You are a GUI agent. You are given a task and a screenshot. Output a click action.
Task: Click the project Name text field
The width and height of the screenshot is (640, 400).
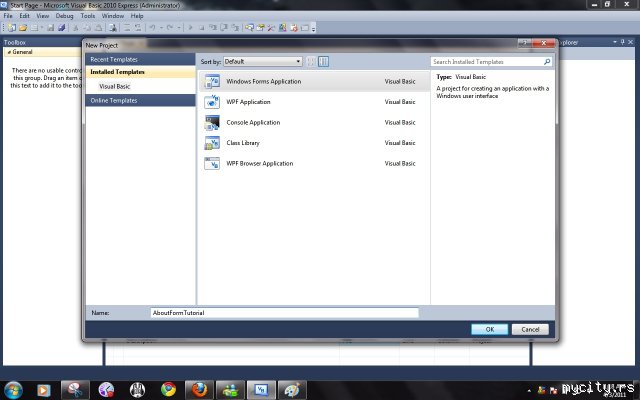tap(284, 313)
